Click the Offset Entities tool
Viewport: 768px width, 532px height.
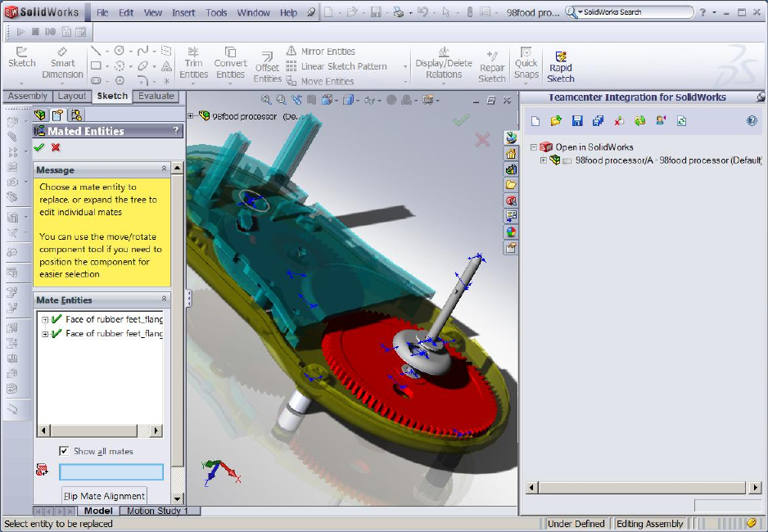coord(268,67)
